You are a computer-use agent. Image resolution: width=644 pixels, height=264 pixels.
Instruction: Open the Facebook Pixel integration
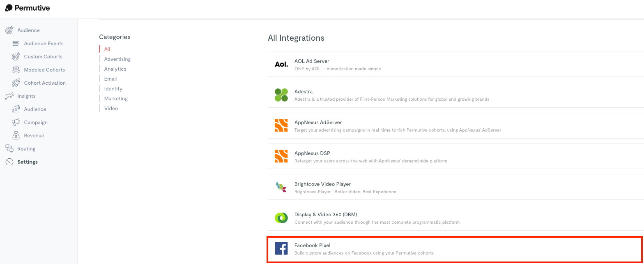pyautogui.click(x=454, y=249)
